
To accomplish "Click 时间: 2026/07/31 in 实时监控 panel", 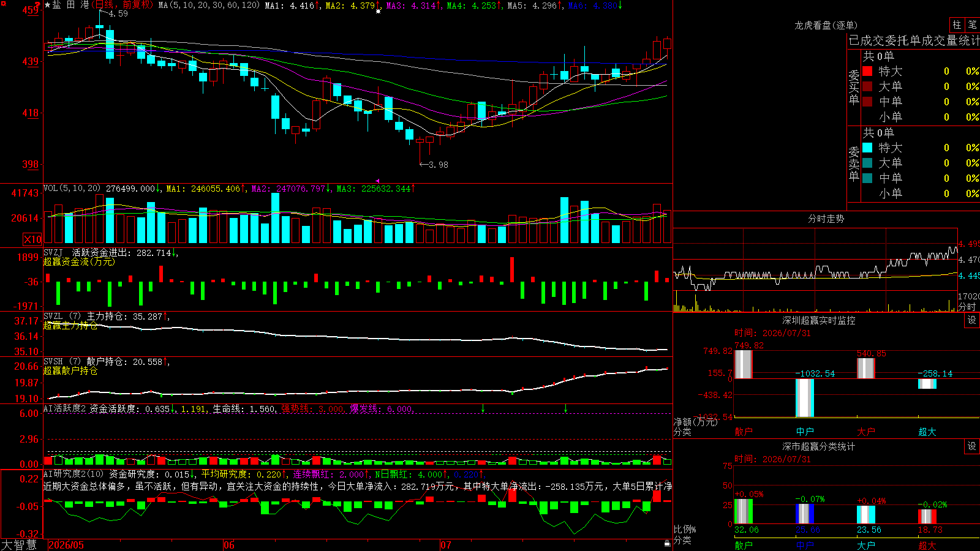I will (772, 333).
